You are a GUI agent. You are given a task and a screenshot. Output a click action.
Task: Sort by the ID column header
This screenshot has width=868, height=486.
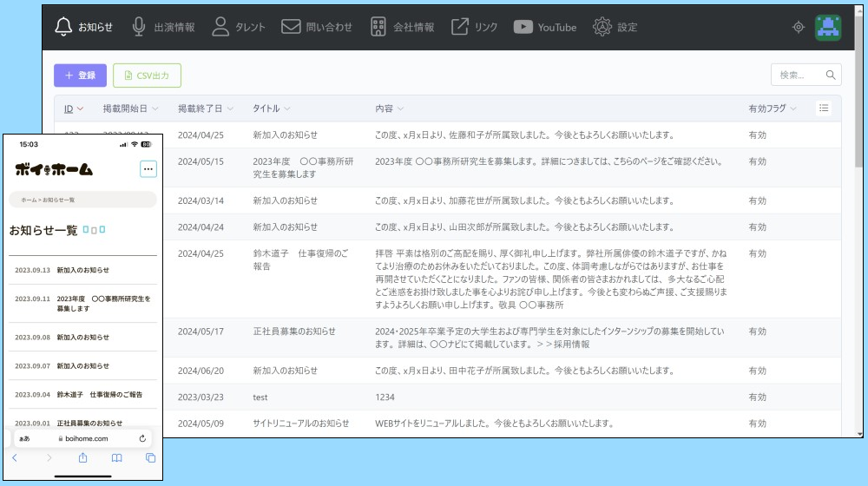pos(69,108)
